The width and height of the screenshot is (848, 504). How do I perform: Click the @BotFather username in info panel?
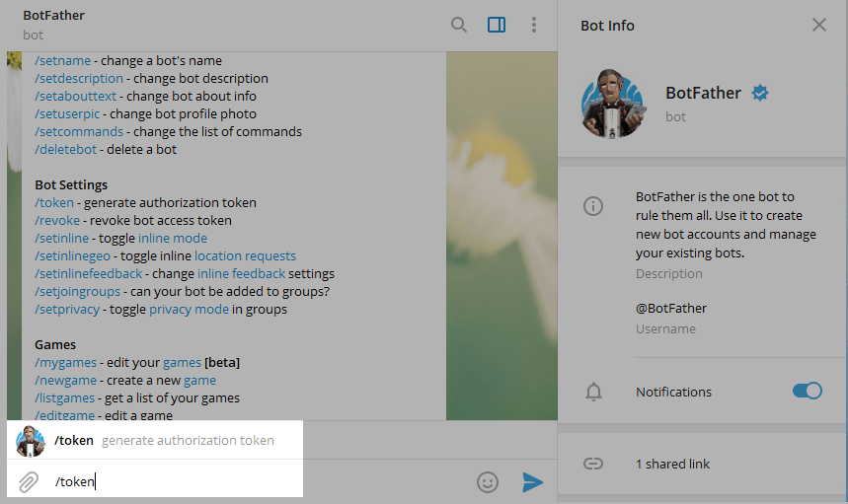point(671,308)
